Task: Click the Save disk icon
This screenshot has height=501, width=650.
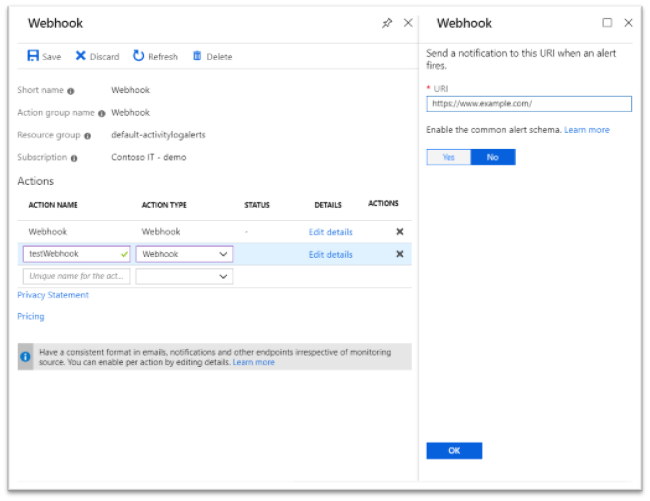Action: tap(33, 56)
